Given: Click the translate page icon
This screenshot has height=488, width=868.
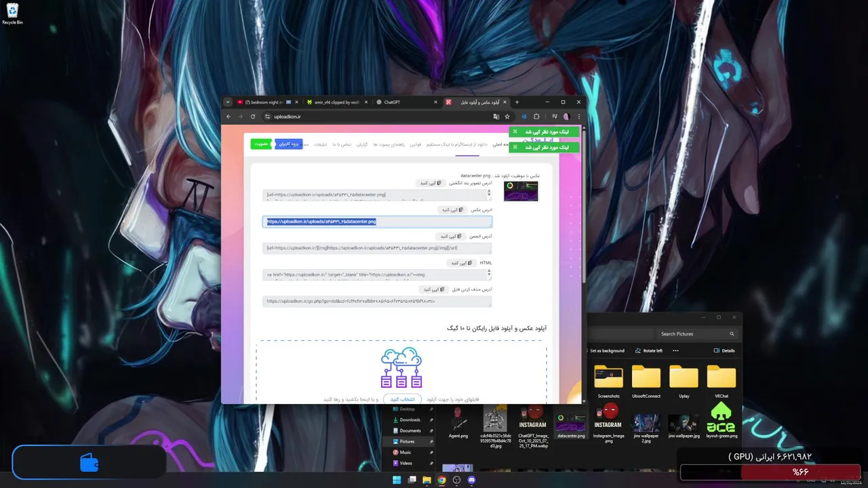Looking at the screenshot, I should point(496,117).
